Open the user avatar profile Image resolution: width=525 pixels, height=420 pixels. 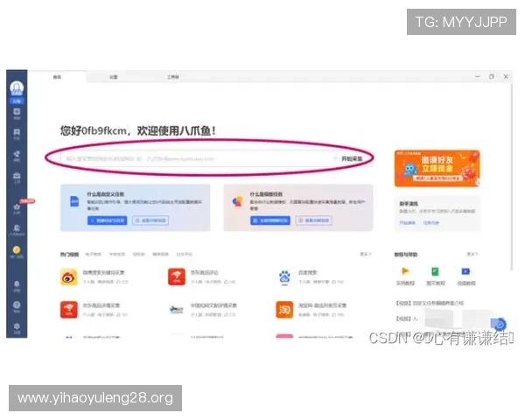(17, 88)
